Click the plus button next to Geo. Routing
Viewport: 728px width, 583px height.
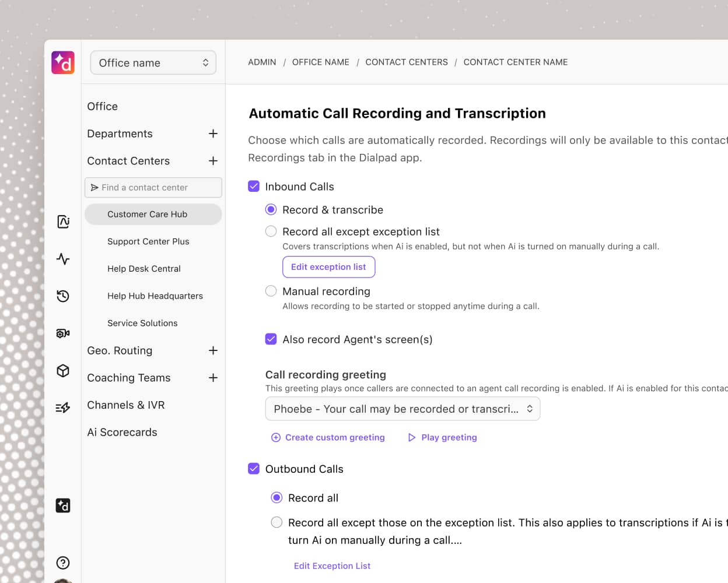(213, 350)
